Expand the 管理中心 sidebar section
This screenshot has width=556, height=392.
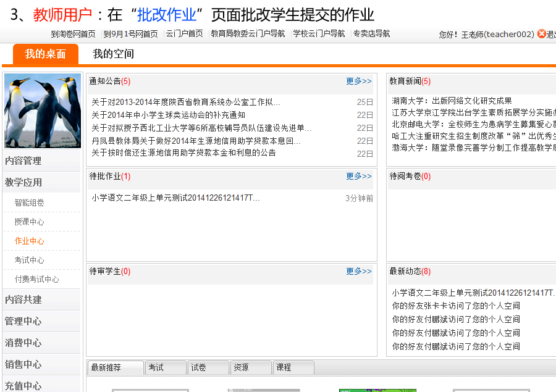[23, 322]
